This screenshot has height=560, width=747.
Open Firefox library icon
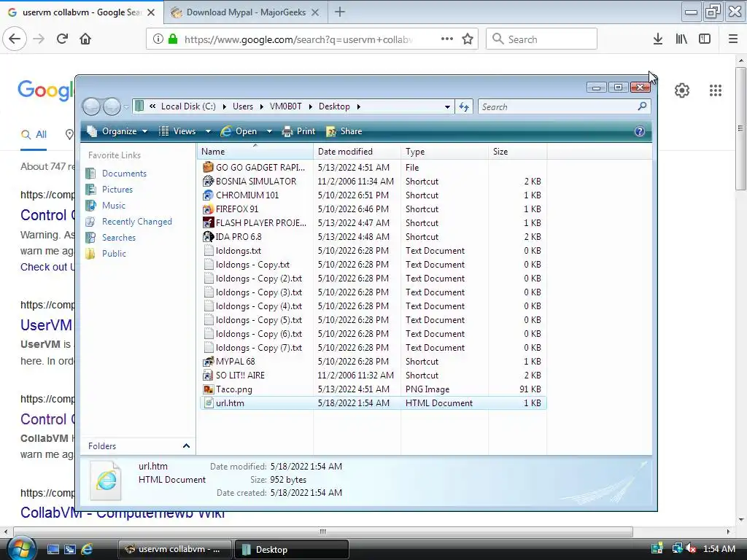click(x=681, y=39)
